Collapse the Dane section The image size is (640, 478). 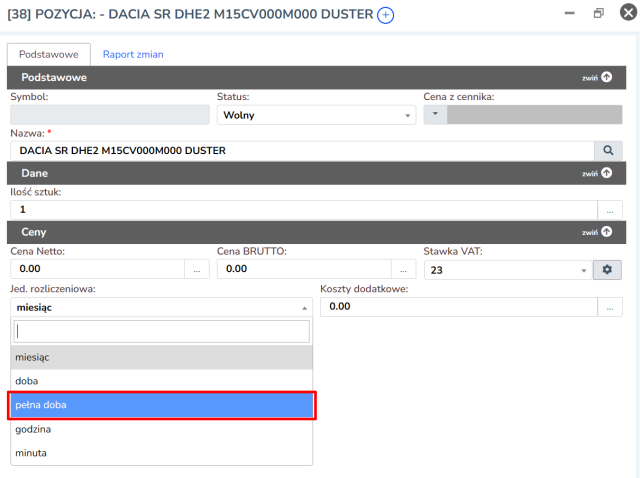tap(607, 173)
